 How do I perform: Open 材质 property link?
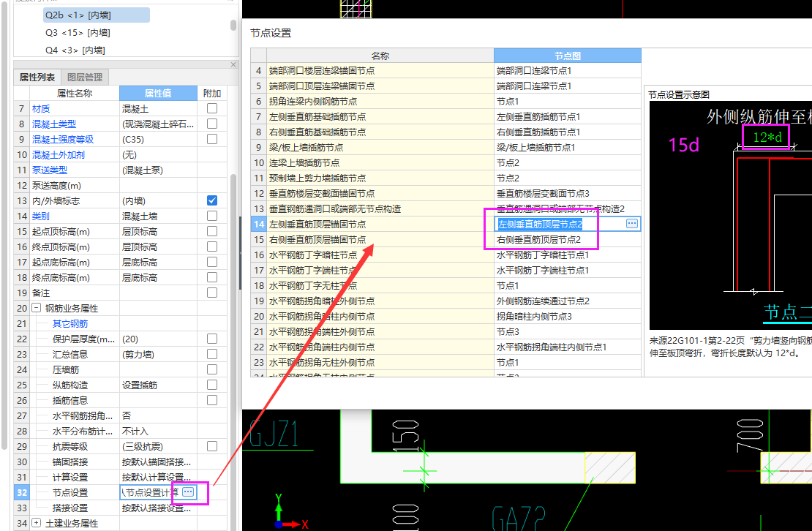pos(41,109)
